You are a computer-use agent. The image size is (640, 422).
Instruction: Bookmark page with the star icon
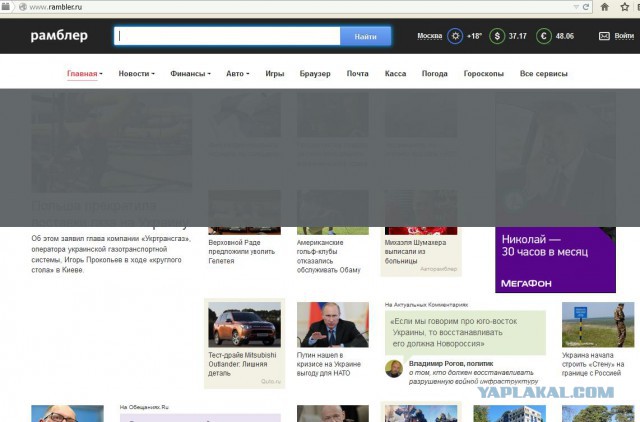tap(624, 7)
